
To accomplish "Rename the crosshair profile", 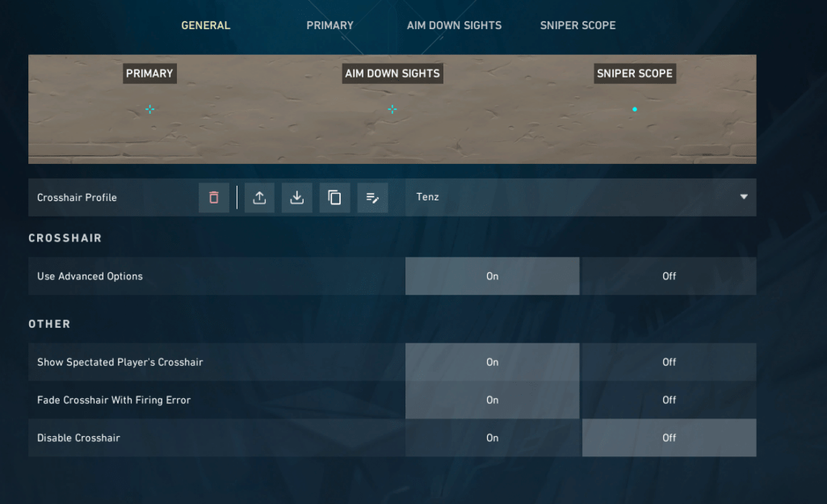I will click(372, 197).
